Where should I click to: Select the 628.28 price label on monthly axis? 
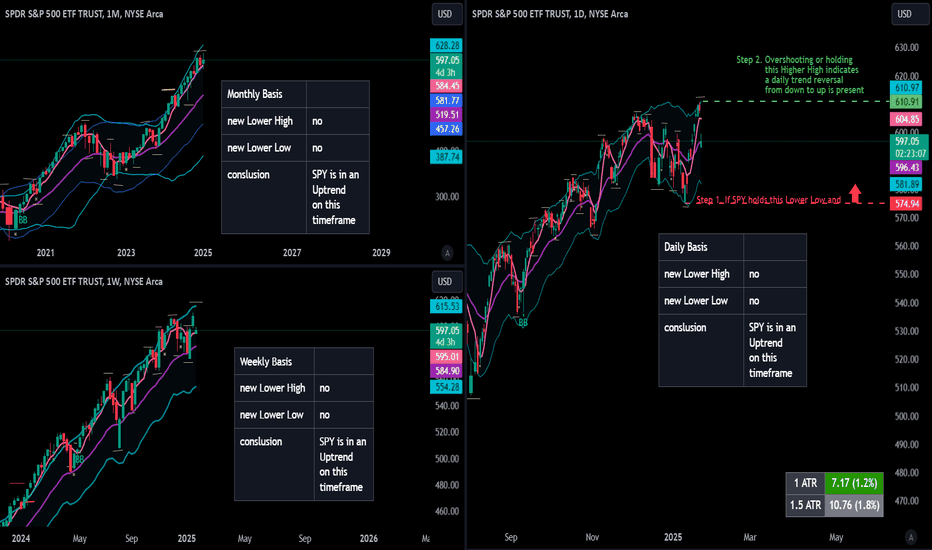coord(446,45)
